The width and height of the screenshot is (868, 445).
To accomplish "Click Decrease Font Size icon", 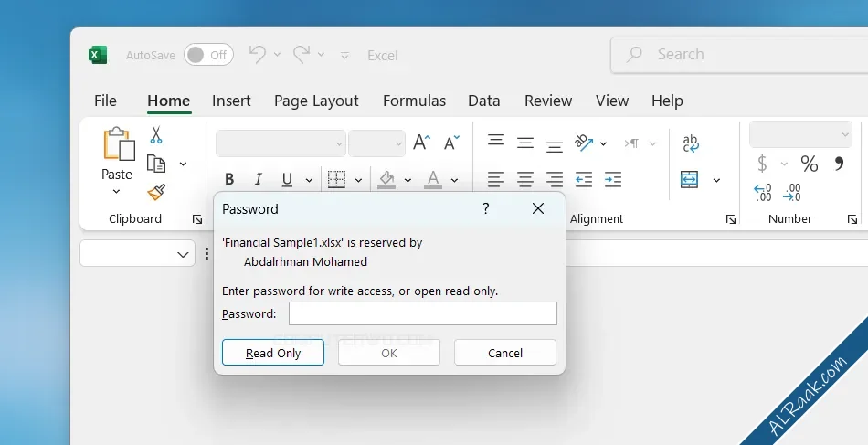I will 451,143.
